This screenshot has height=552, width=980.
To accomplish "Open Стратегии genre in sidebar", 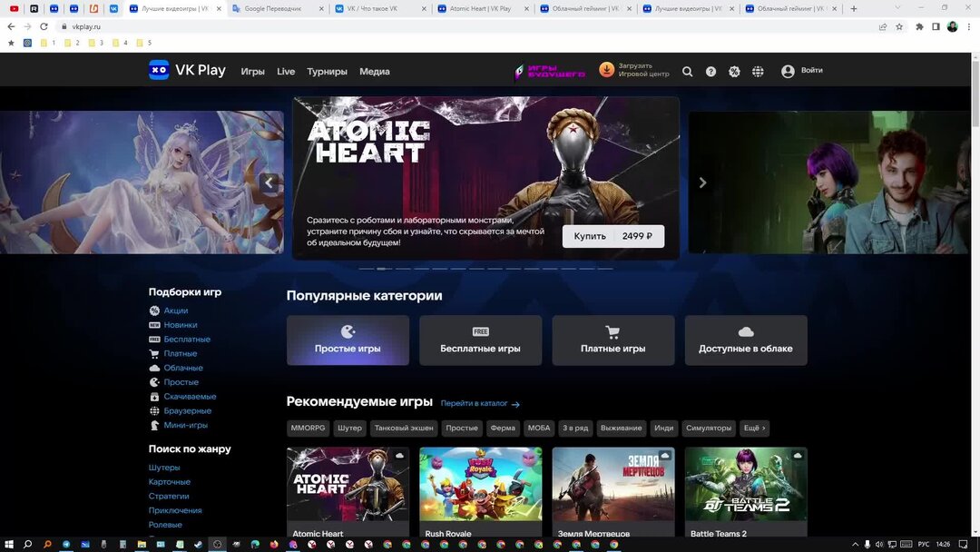I will click(169, 497).
